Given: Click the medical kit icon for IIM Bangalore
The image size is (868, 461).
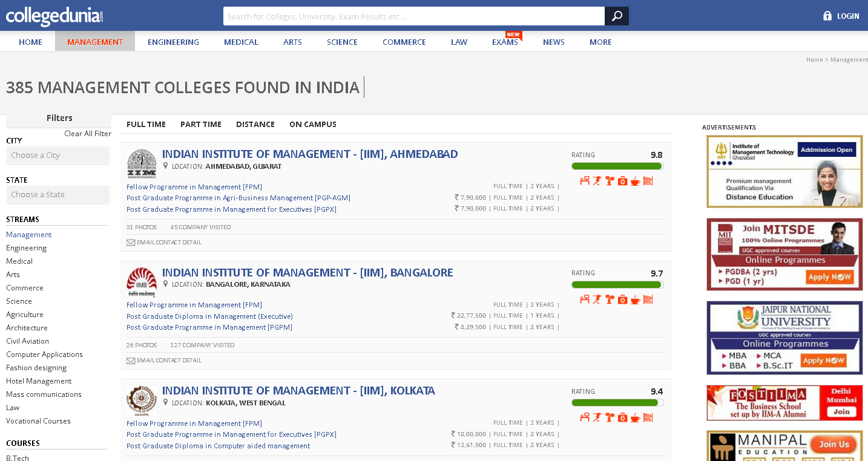Looking at the screenshot, I should 622,299.
